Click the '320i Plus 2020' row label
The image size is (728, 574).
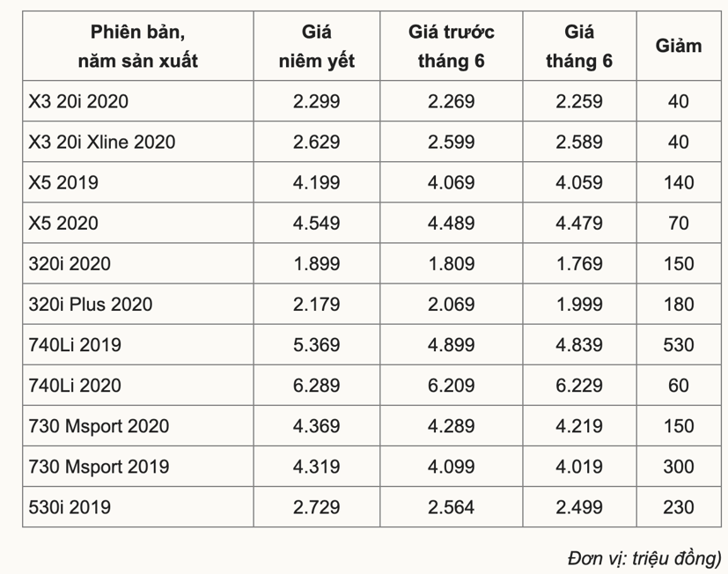click(90, 304)
